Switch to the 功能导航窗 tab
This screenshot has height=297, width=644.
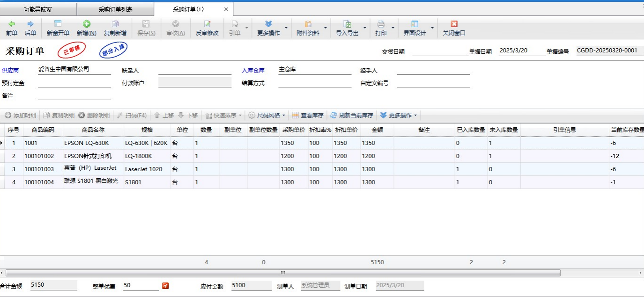point(38,9)
